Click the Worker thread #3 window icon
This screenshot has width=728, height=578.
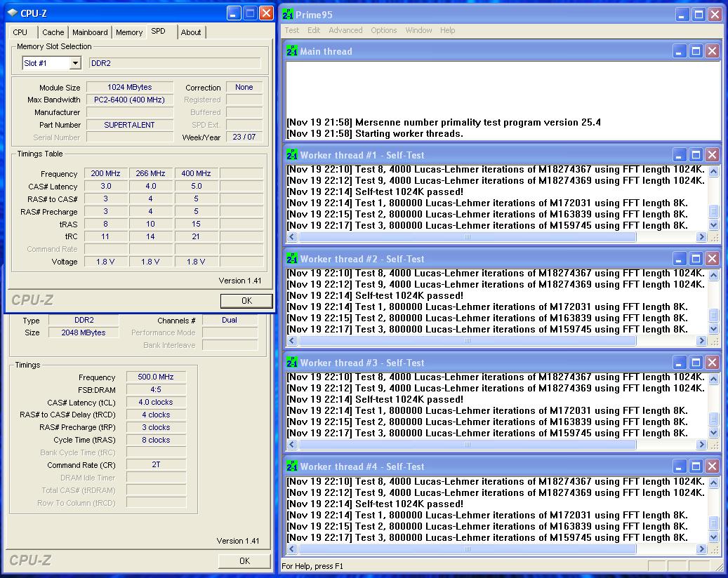point(292,363)
